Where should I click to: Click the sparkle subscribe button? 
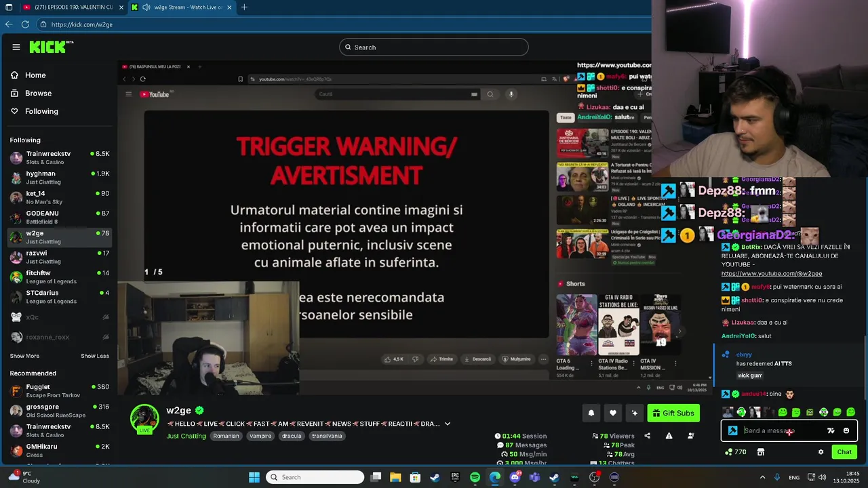pos(635,413)
